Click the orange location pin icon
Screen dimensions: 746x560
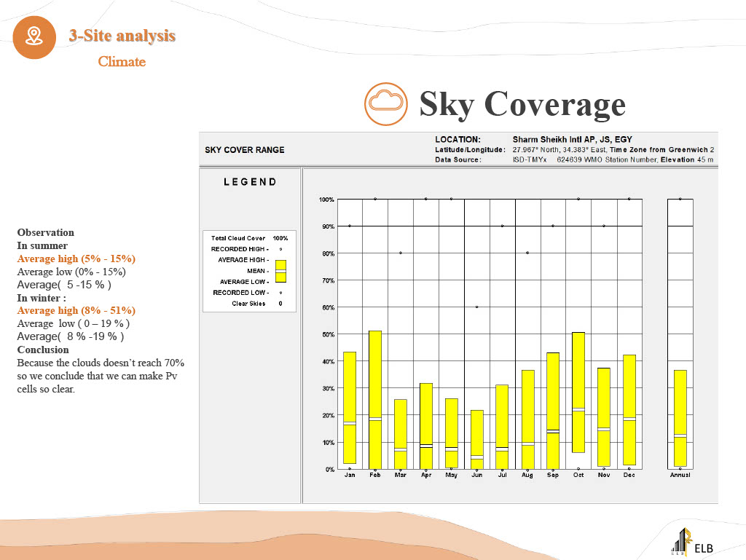tap(35, 36)
